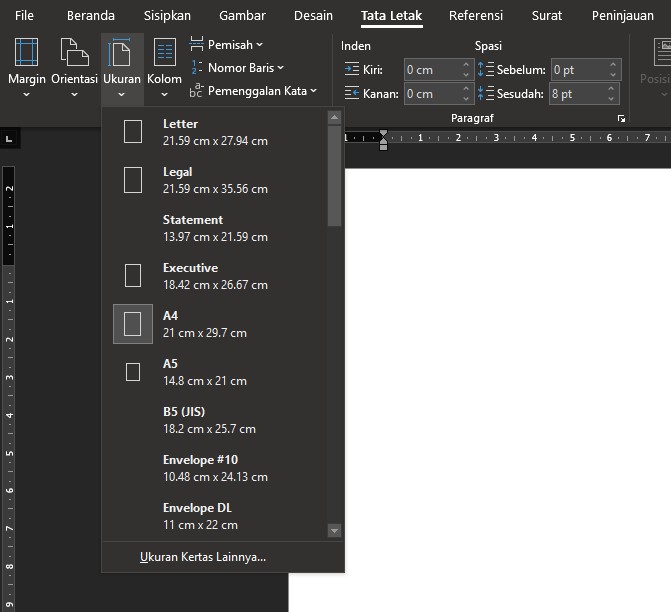Open the Nomor Baris dropdown
This screenshot has width=671, height=612.
pyautogui.click(x=237, y=68)
